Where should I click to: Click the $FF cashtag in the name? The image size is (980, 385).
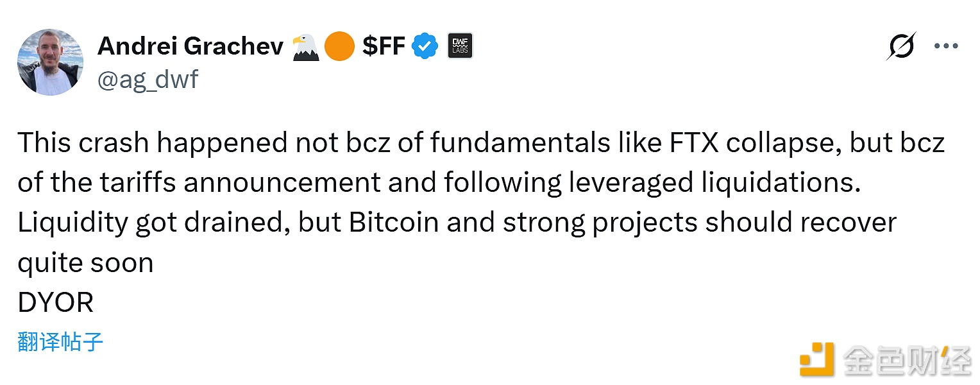pyautogui.click(x=384, y=46)
